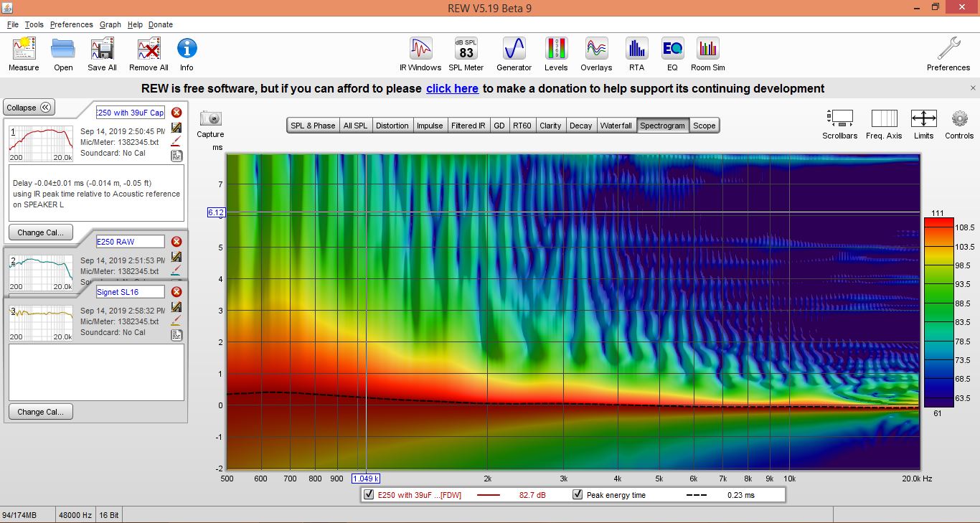
Task: Open graph Limits icon
Action: 923,118
